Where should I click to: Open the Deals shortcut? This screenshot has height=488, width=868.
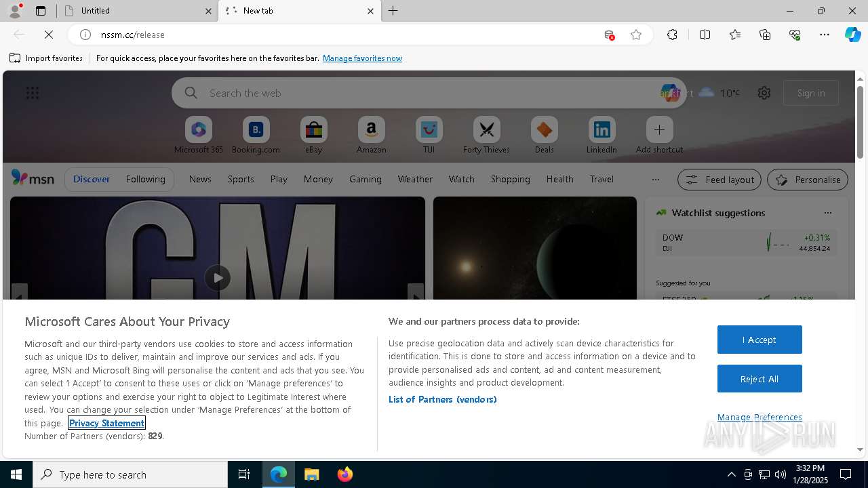tap(544, 135)
